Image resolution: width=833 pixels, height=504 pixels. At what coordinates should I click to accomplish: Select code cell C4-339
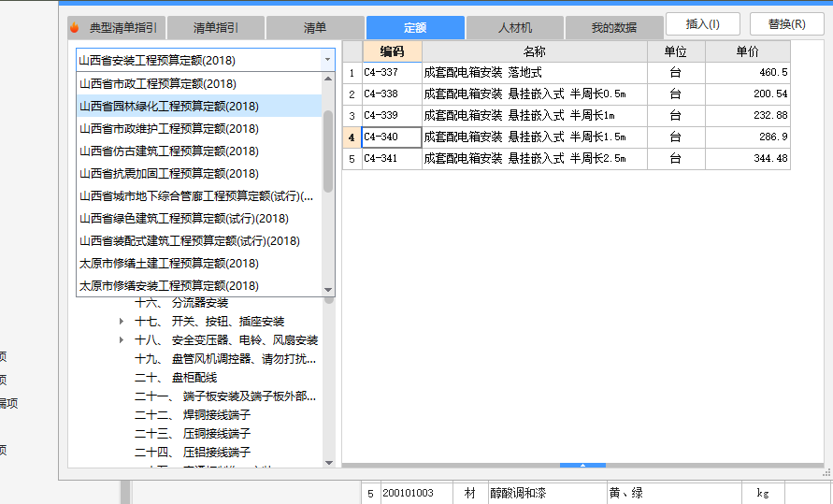[x=392, y=115]
